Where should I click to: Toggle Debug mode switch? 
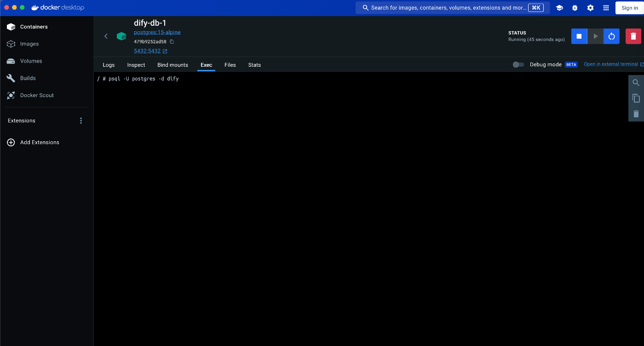(x=518, y=64)
